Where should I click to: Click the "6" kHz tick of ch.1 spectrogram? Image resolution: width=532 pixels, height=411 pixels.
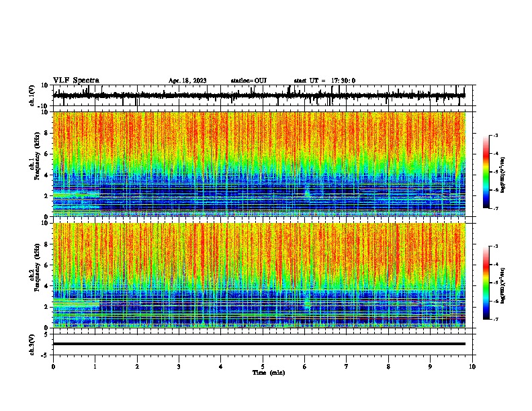tap(47, 154)
